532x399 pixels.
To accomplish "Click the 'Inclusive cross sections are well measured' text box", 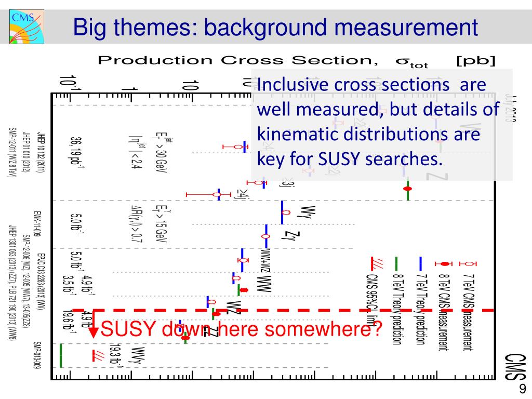I will point(382,125).
